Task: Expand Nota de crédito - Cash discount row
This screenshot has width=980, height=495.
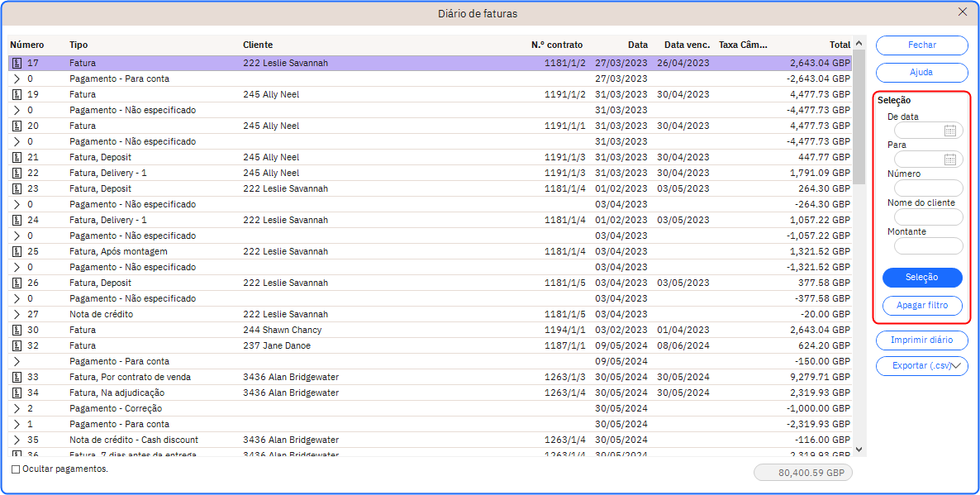Action: [17, 440]
